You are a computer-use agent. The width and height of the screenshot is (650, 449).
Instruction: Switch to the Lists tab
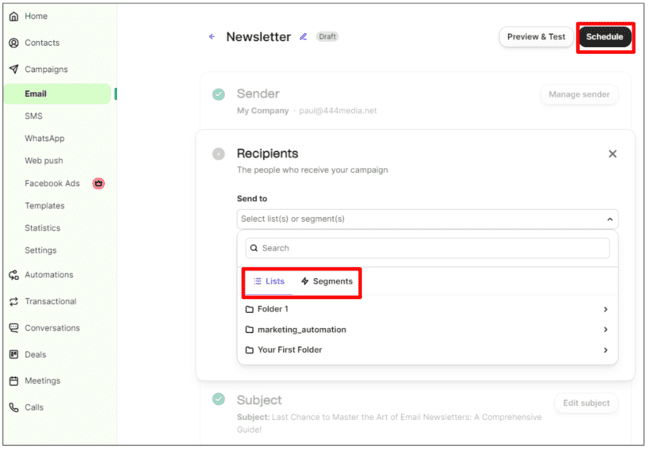(x=269, y=282)
